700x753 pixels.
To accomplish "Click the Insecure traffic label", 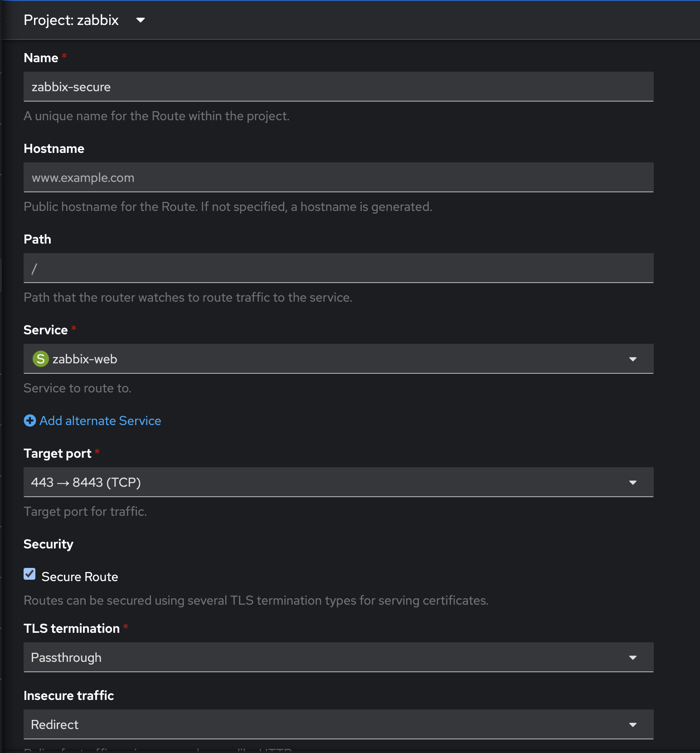I will pyautogui.click(x=69, y=695).
